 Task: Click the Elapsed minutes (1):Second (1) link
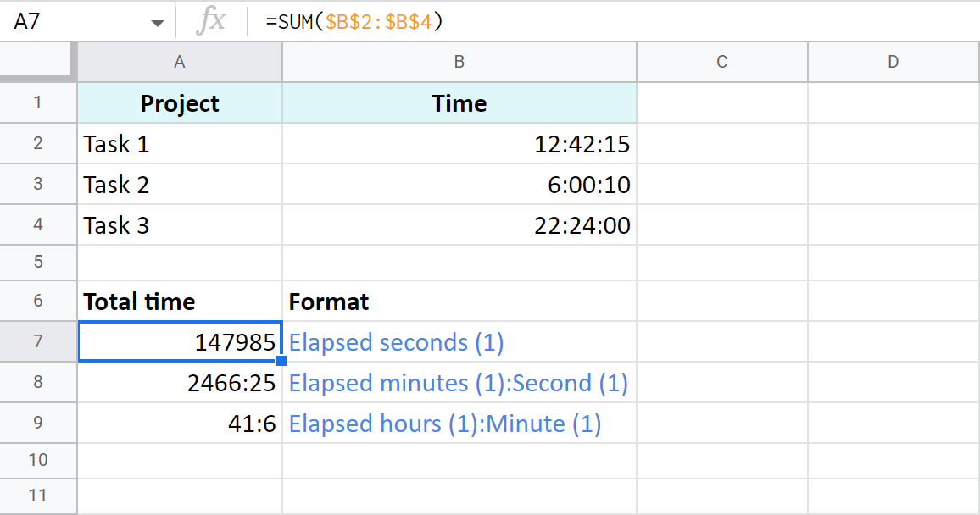pyautogui.click(x=458, y=383)
